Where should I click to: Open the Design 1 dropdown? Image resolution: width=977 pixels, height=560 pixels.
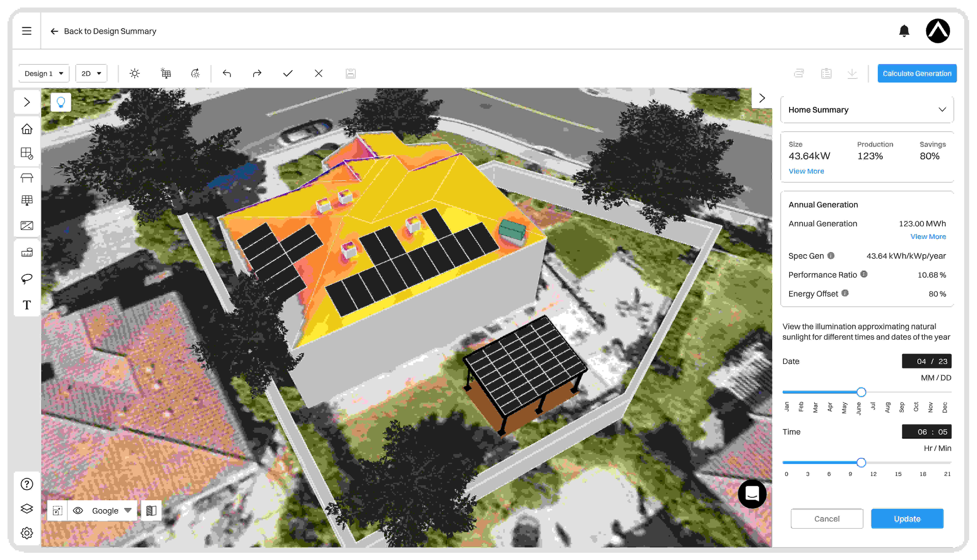coord(44,73)
